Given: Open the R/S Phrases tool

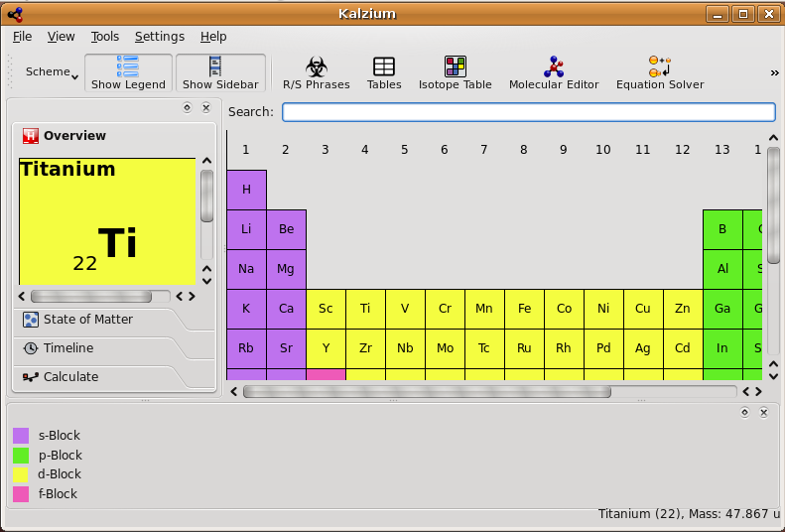Looking at the screenshot, I should click(316, 73).
